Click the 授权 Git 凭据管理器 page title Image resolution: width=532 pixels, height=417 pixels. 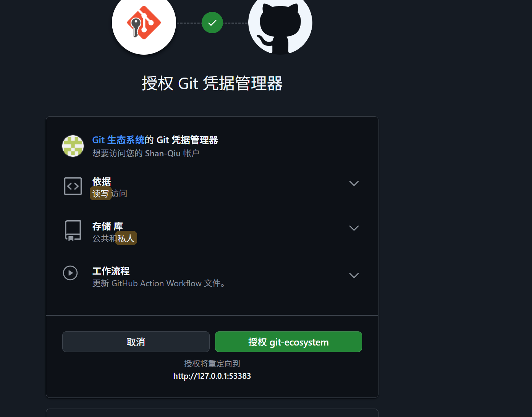point(212,83)
